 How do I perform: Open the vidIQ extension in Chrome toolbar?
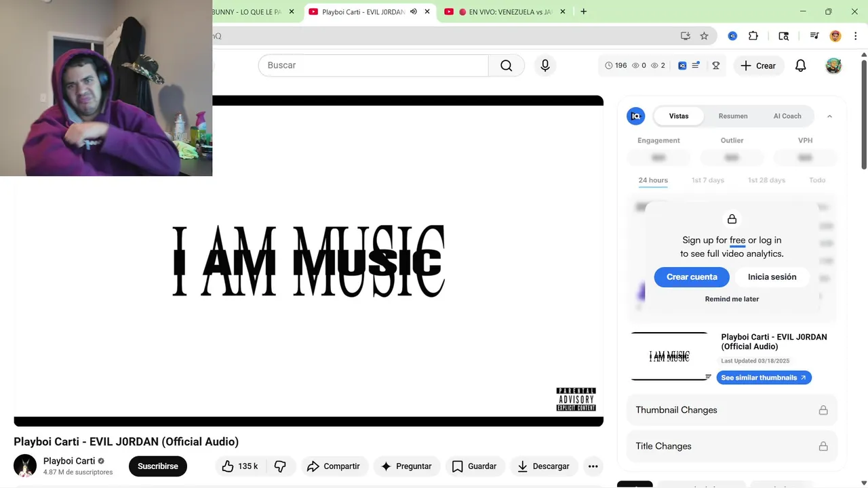[732, 36]
